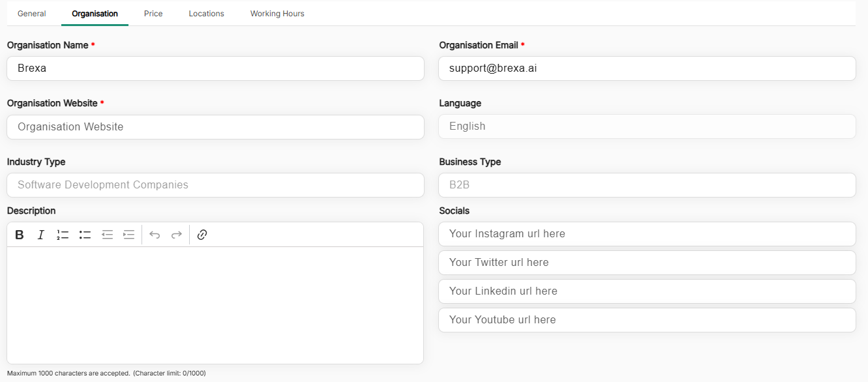Screen dimensions: 868x382
Task: Undo last edit in Description editor
Action: (155, 235)
